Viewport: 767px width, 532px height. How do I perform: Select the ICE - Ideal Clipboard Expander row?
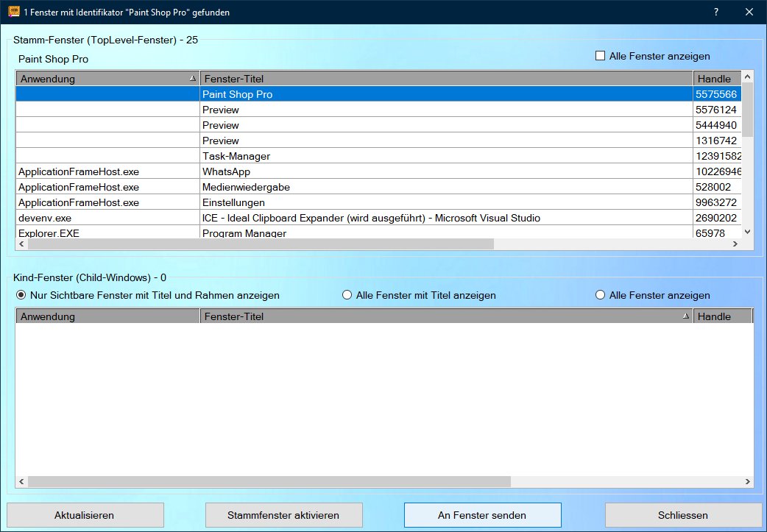(378, 218)
